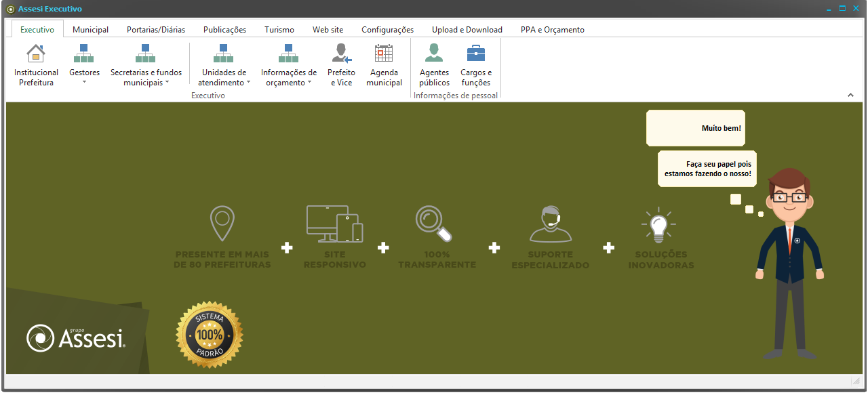This screenshot has height=393, width=868.
Task: Click the 'Executivo' ribbon group label
Action: (208, 96)
